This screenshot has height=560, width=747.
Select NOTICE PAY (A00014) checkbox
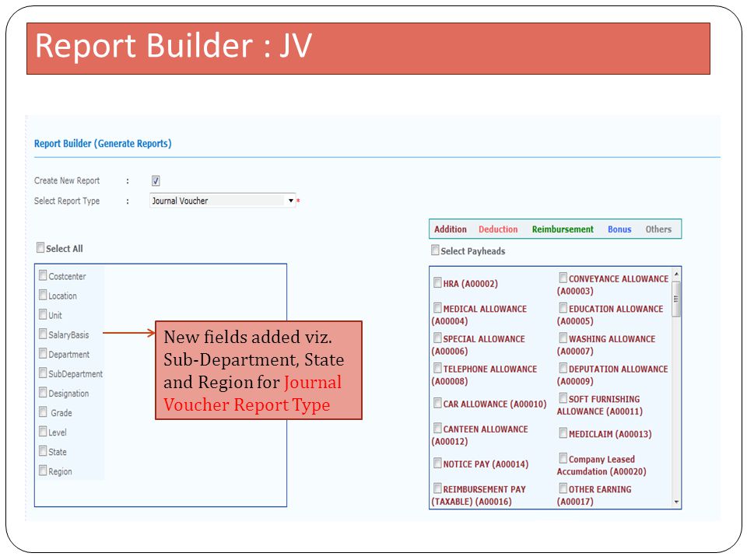(437, 463)
